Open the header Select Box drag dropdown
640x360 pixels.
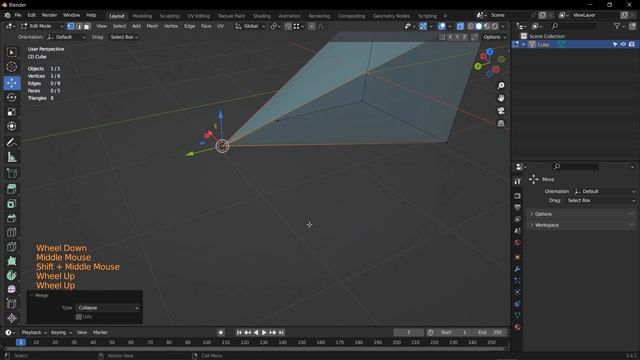coord(124,37)
